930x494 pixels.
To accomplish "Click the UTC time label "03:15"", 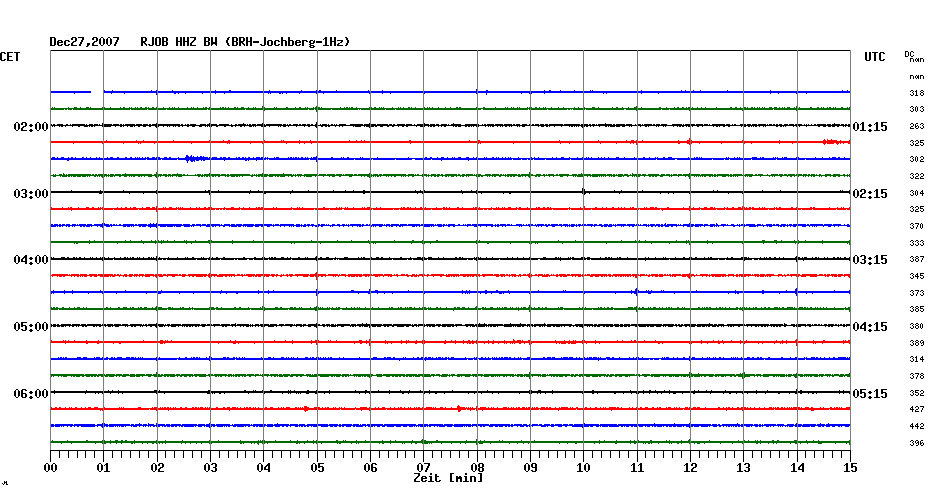I will tap(870, 260).
